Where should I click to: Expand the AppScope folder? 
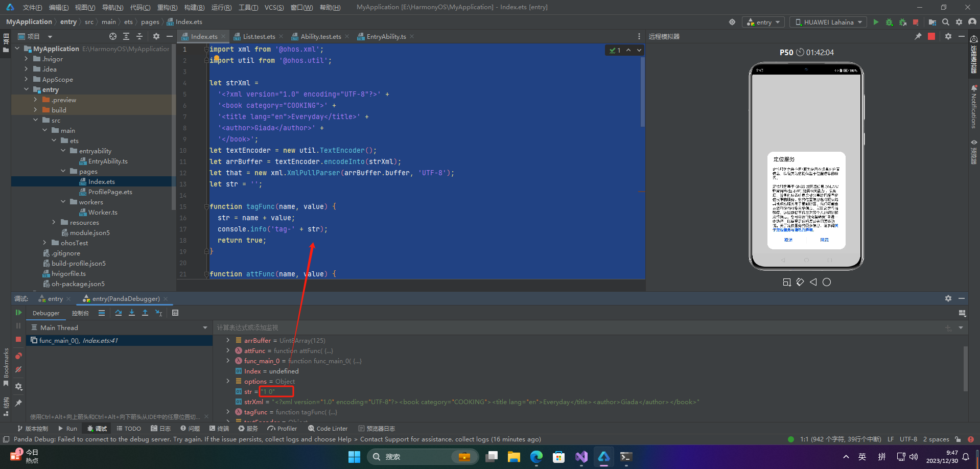[x=26, y=79]
